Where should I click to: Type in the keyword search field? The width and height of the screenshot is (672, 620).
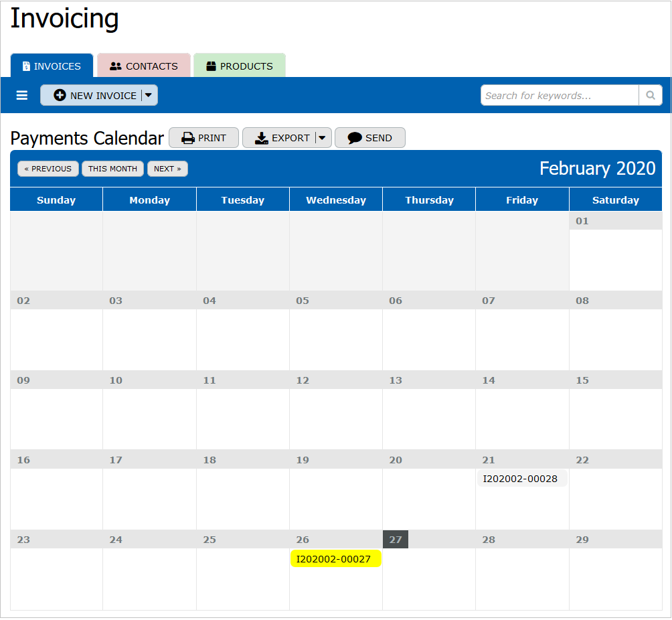pos(559,96)
